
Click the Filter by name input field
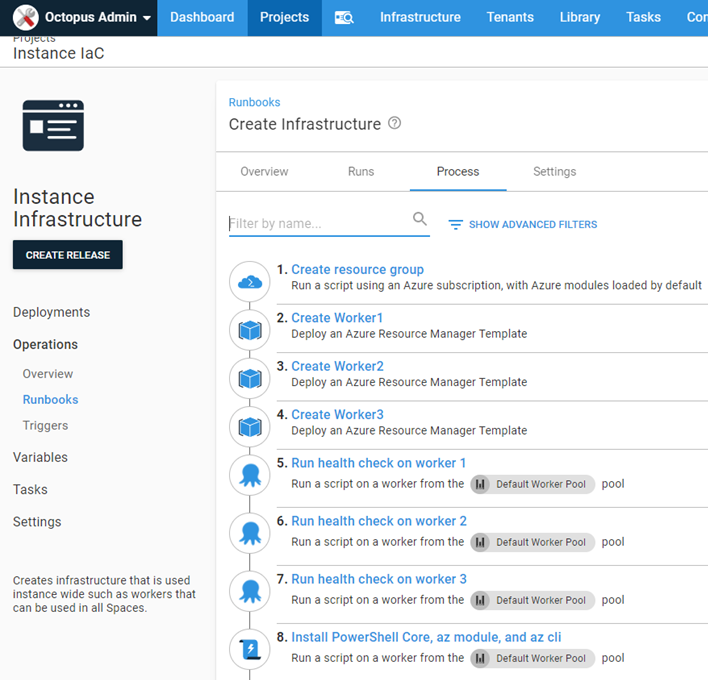[318, 224]
